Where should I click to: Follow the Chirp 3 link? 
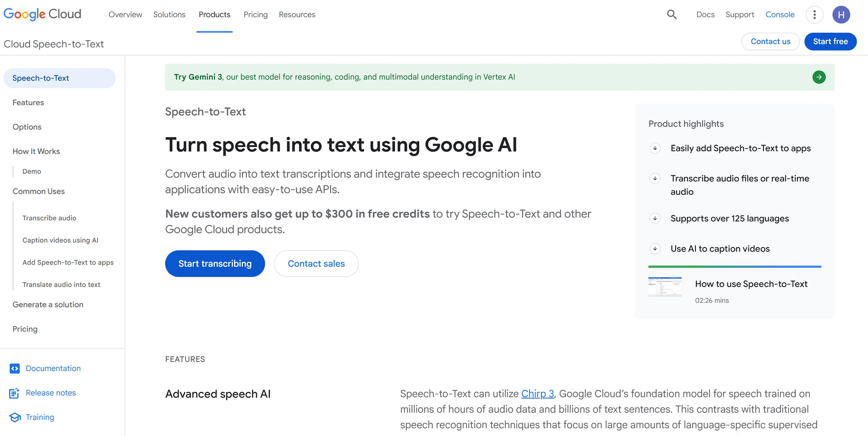[x=537, y=394]
